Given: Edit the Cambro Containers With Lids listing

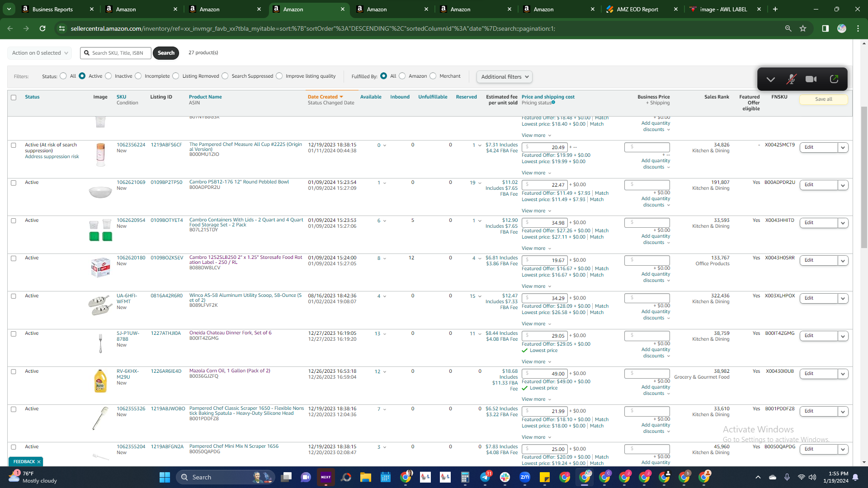Looking at the screenshot, I should coord(819,223).
